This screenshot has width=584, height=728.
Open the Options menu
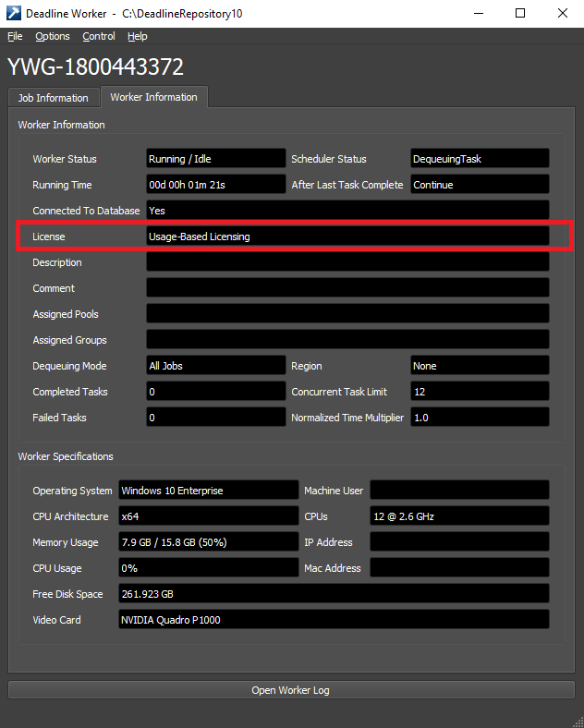point(53,36)
